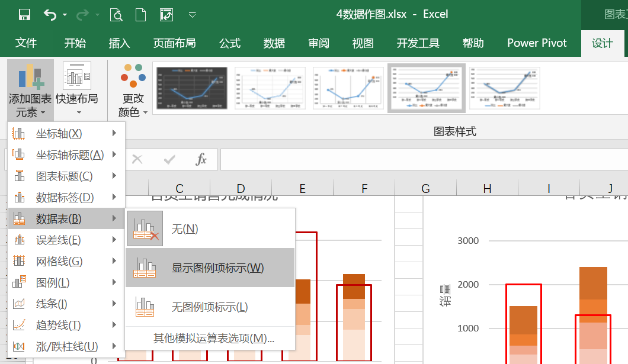
Task: Open the 快速布局 gallery dropdown
Action: [77, 90]
